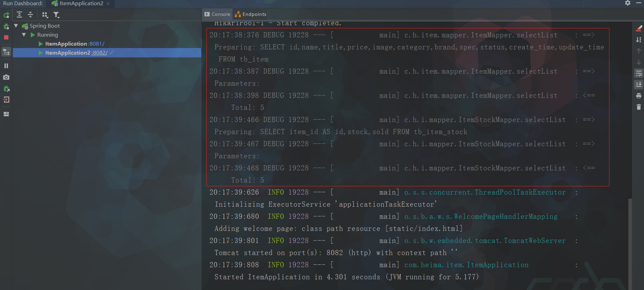Close the ItemApplication2 dashboard tab
644x290 pixels.
[108, 3]
